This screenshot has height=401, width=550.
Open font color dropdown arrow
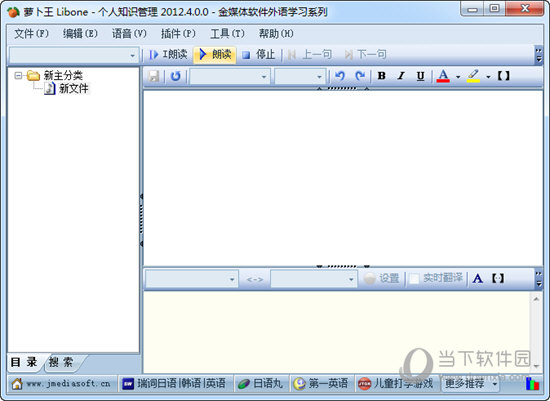point(458,77)
